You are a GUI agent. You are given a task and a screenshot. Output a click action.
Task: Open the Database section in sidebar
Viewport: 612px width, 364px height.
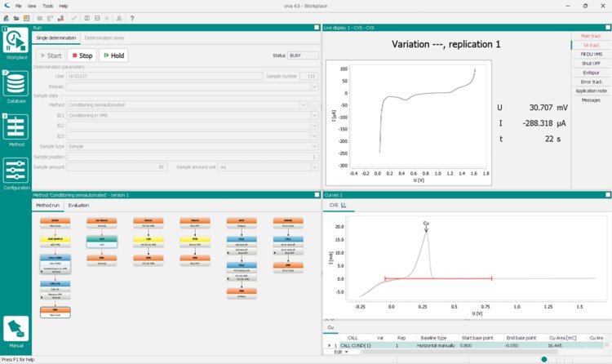[16, 87]
